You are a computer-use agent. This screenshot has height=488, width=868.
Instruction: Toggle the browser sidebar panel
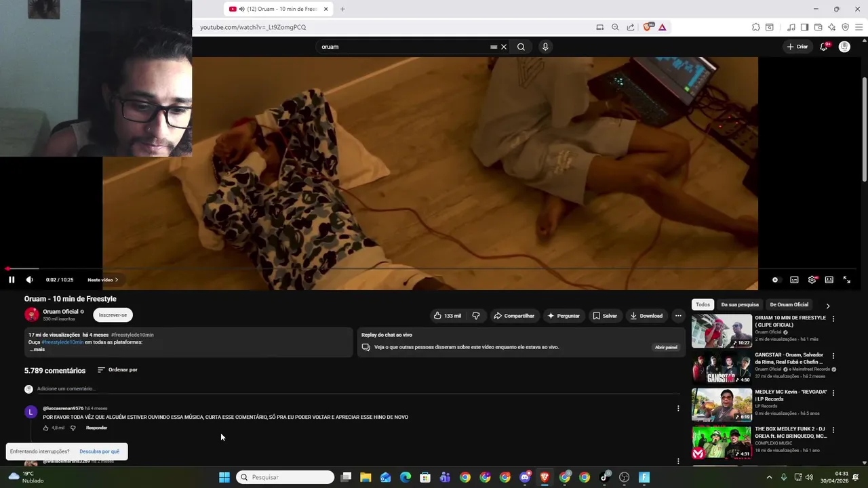click(x=804, y=27)
